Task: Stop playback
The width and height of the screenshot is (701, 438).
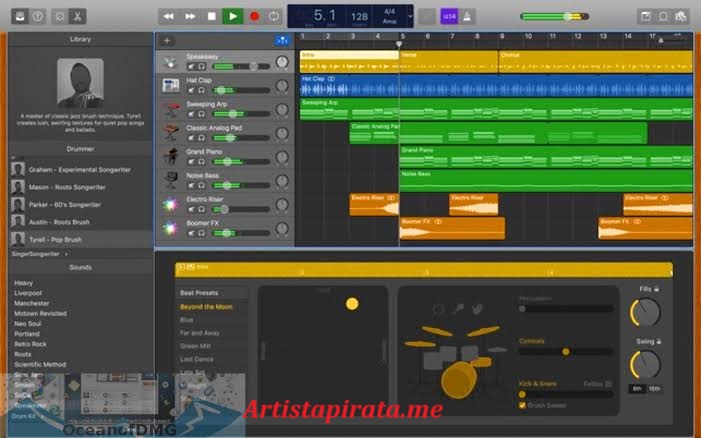Action: click(211, 17)
